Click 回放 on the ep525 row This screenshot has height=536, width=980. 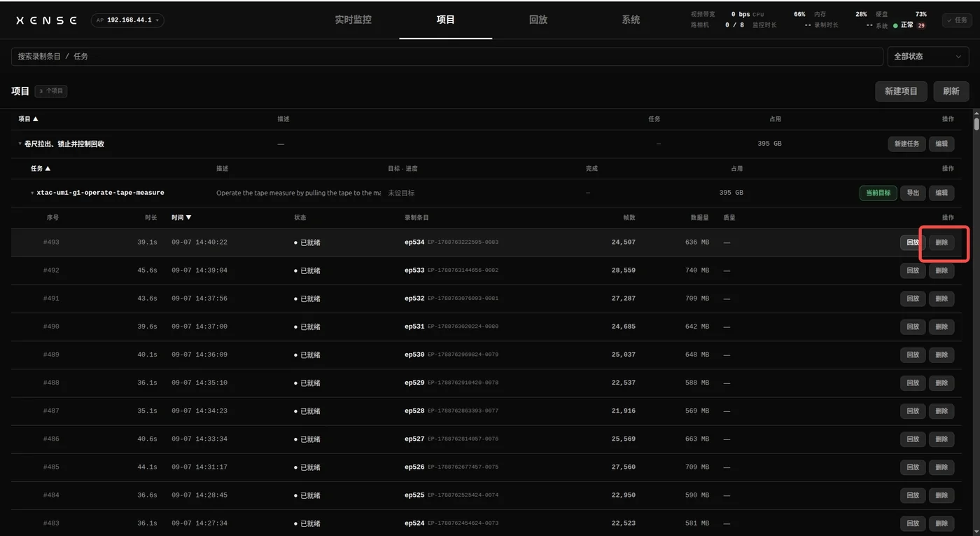(x=913, y=495)
